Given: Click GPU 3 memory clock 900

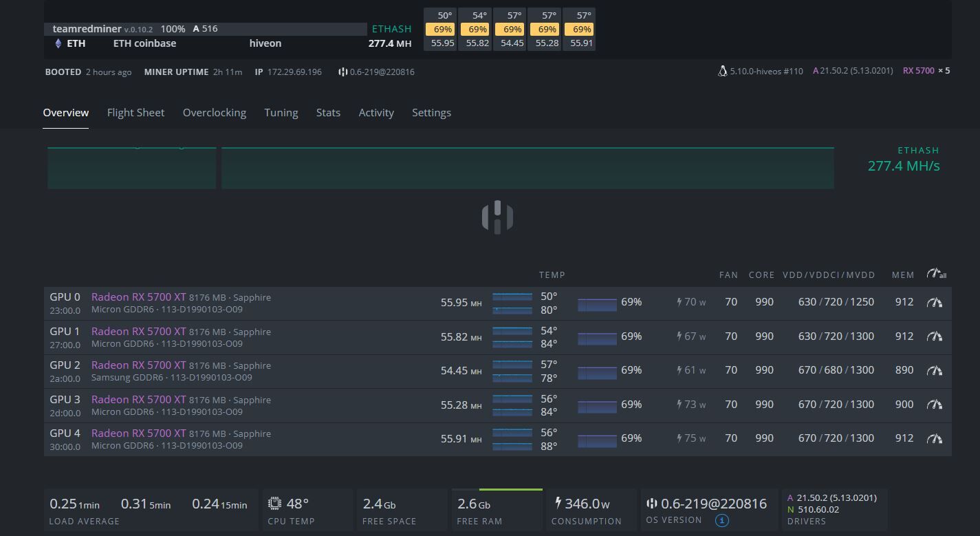Looking at the screenshot, I should tap(904, 405).
